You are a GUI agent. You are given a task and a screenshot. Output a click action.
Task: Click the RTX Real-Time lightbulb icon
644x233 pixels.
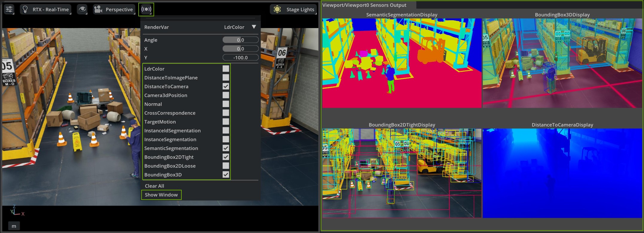pos(25,9)
